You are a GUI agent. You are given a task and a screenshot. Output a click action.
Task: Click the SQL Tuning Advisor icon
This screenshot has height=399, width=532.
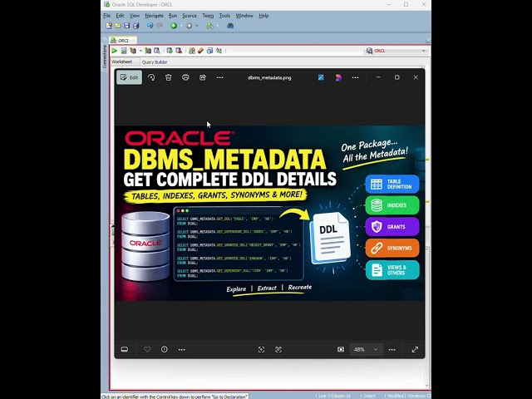(157, 51)
